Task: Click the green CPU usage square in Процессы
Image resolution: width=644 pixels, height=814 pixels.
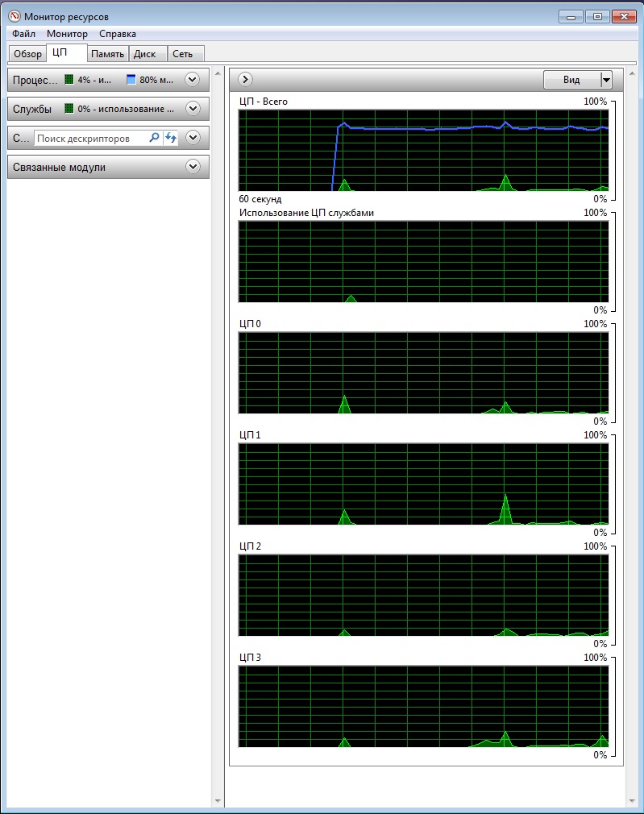Action: click(x=69, y=80)
